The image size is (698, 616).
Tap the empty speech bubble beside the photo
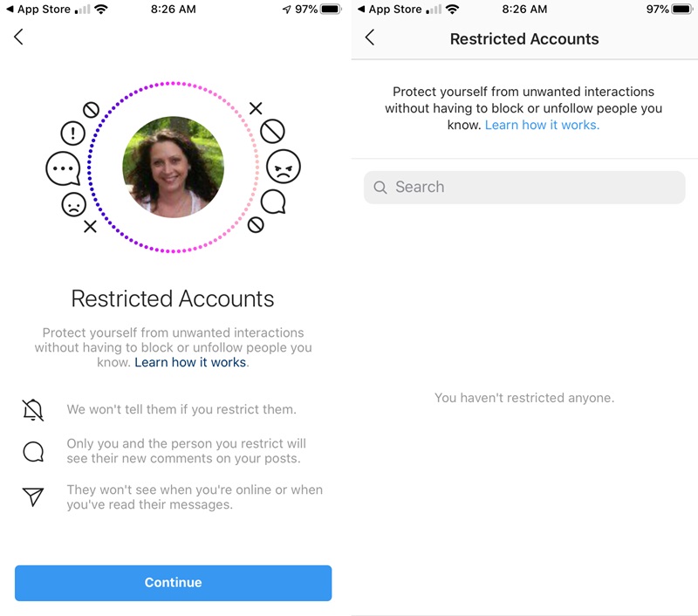click(273, 202)
